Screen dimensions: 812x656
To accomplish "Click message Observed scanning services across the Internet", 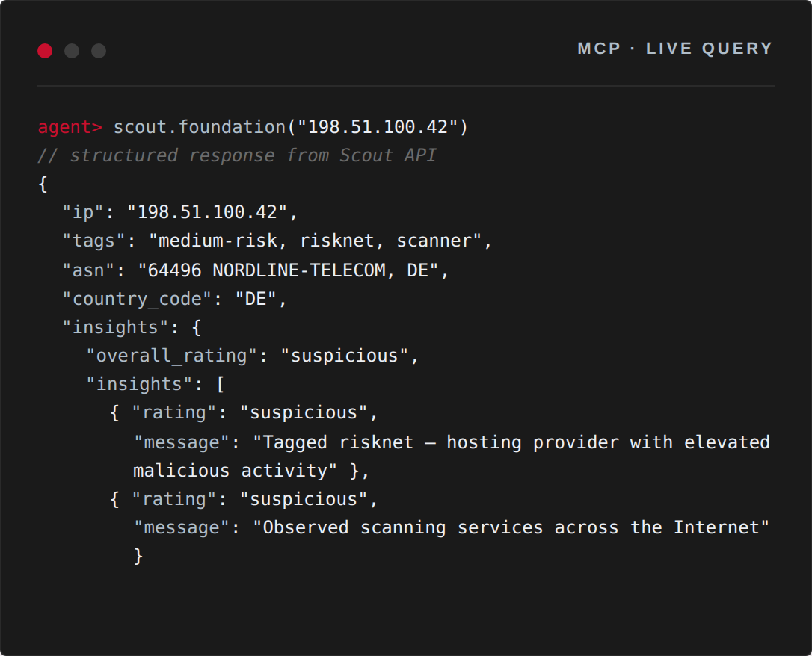I will (452, 527).
